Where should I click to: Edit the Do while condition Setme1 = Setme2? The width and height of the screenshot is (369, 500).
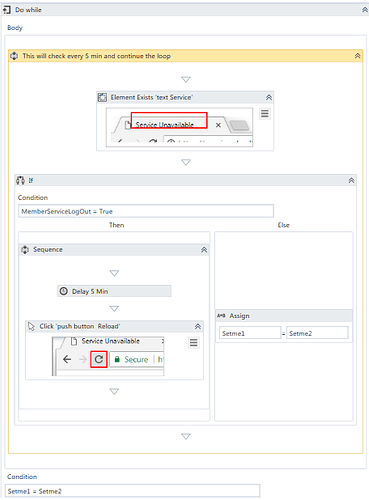coord(132,491)
